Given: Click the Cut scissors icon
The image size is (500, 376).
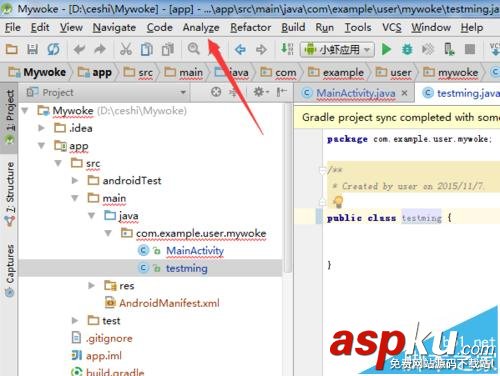Looking at the screenshot, I should coord(126,49).
